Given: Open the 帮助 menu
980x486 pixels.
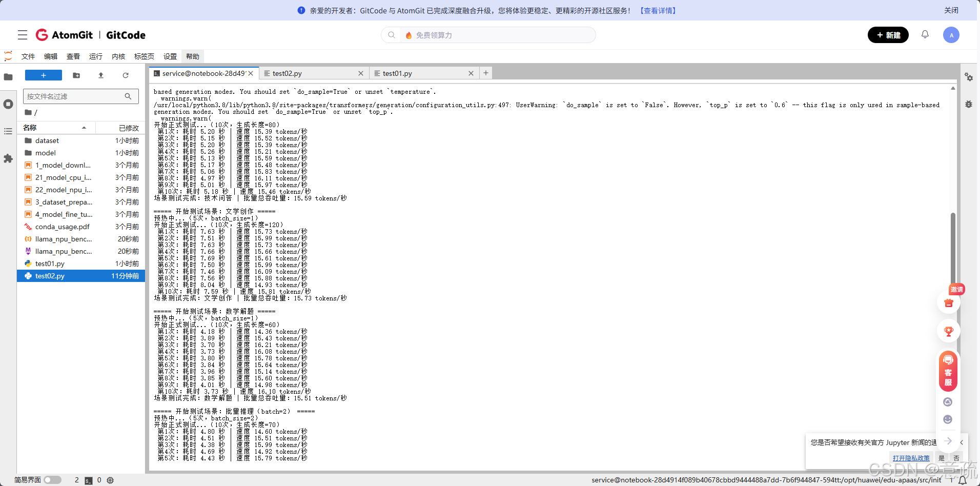Looking at the screenshot, I should click(x=193, y=56).
